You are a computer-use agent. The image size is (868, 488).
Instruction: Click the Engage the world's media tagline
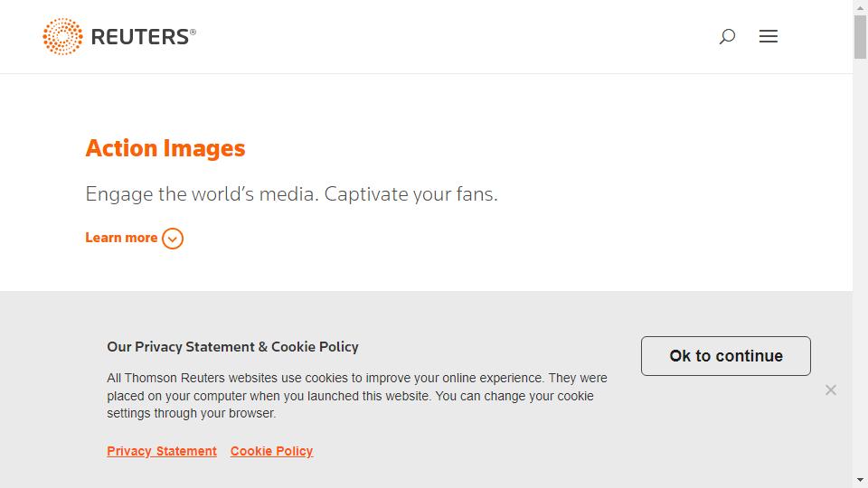[x=292, y=194]
